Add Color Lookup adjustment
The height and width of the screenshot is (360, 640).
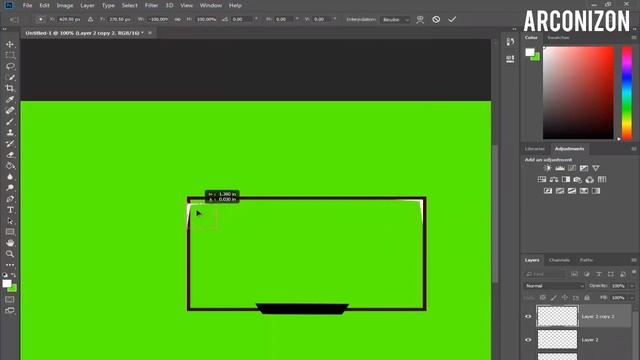(x=602, y=179)
